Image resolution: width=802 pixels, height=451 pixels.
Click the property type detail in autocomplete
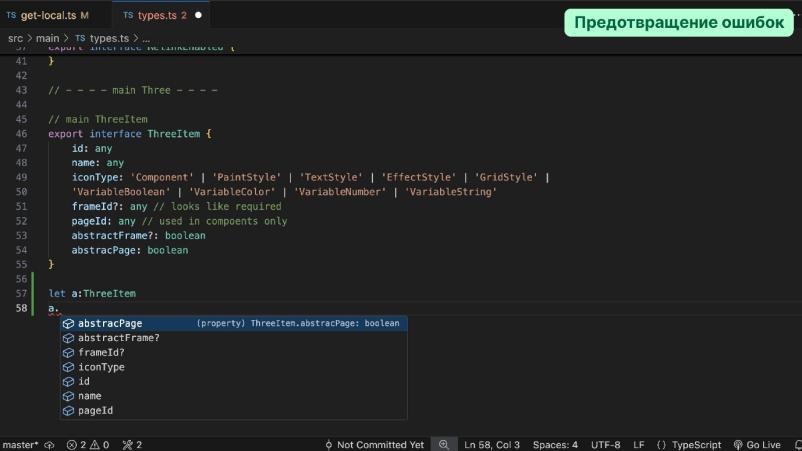click(298, 323)
